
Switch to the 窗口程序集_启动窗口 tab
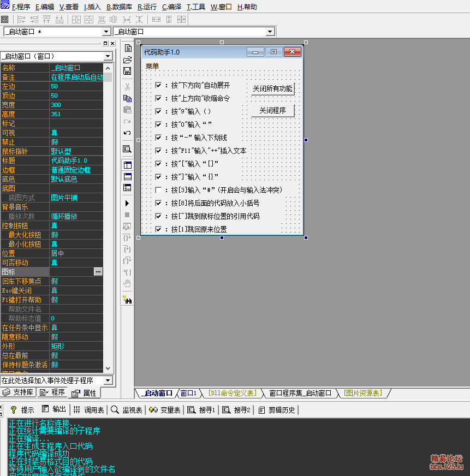(300, 394)
